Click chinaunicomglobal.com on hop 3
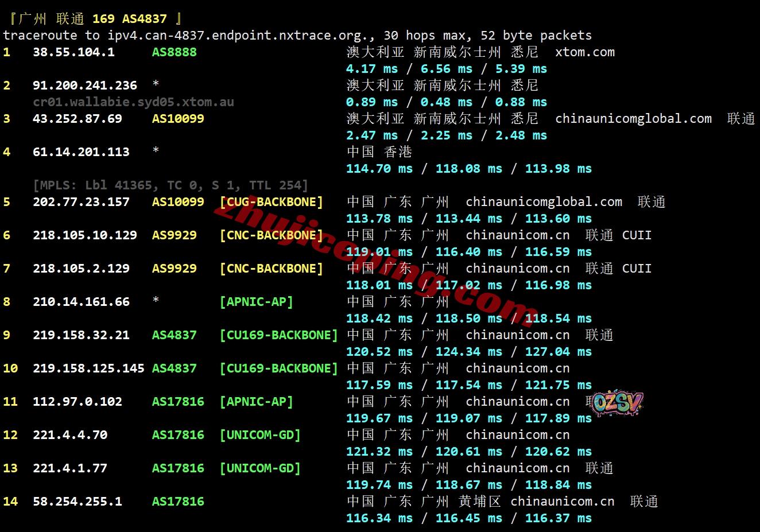The height and width of the screenshot is (532, 760). (633, 119)
